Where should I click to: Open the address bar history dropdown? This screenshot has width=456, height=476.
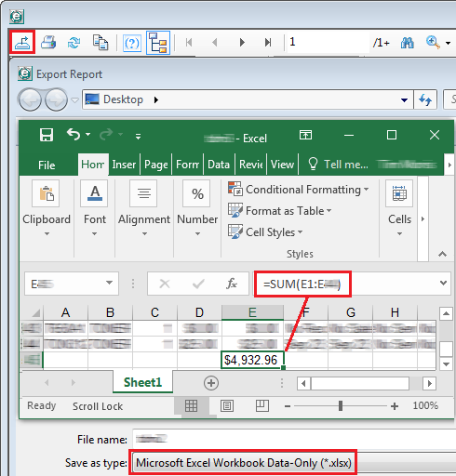pos(404,100)
